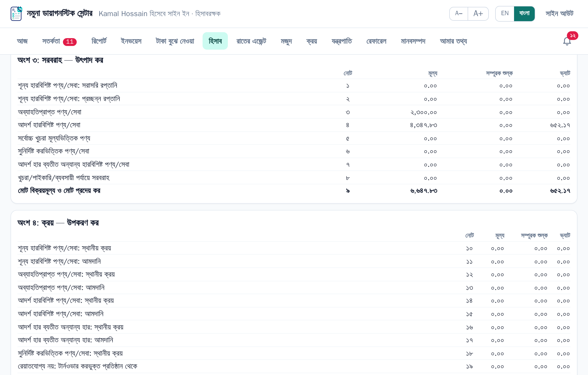The width and height of the screenshot is (588, 375).
Task: Select the বাংলা language option
Action: pos(524,14)
